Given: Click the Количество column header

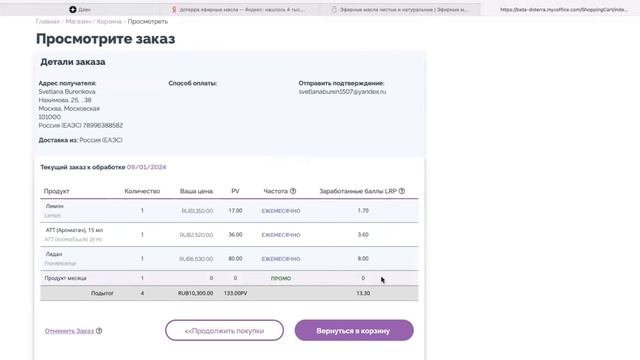Looking at the screenshot, I should click(142, 191).
